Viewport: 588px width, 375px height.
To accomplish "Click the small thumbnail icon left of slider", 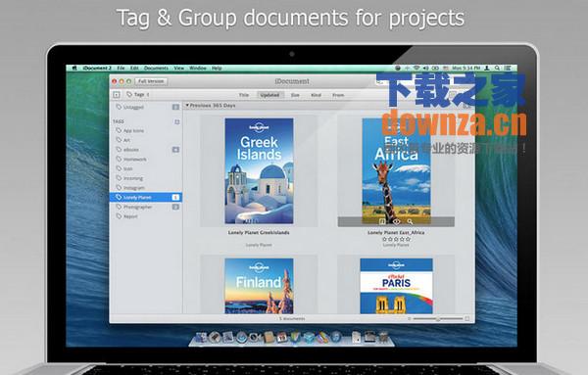I will click(x=409, y=319).
